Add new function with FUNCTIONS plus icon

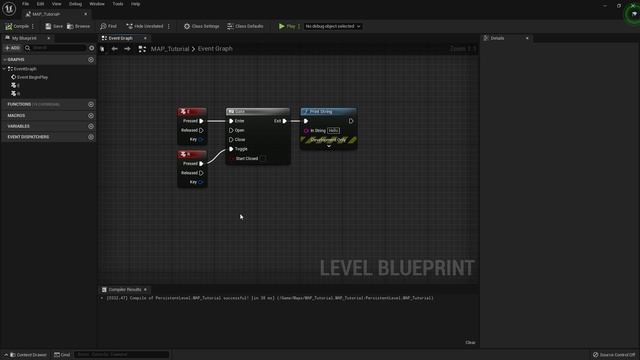[x=91, y=104]
